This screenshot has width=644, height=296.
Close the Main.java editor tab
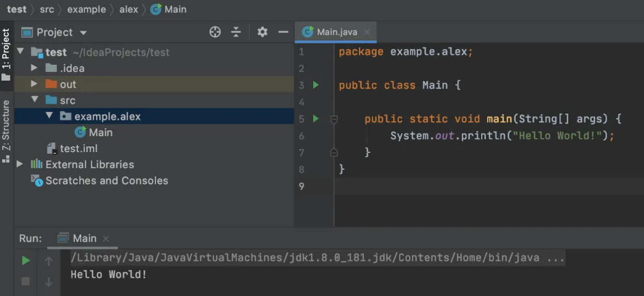(367, 32)
